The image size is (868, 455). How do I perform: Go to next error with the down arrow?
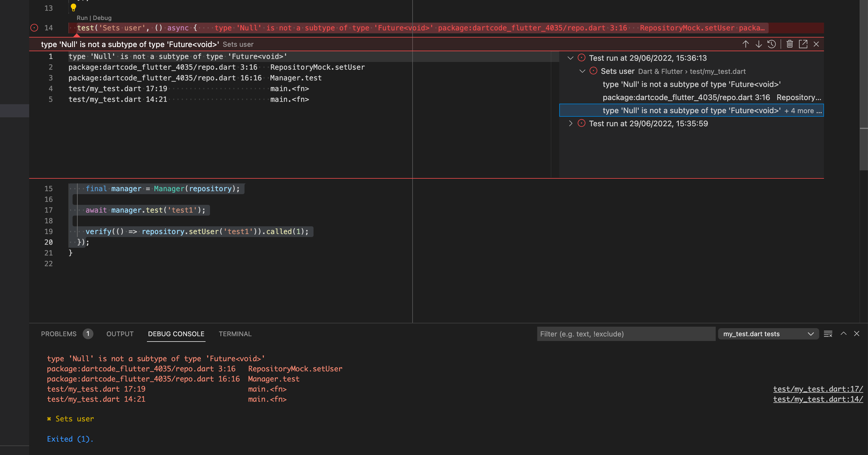tap(759, 44)
